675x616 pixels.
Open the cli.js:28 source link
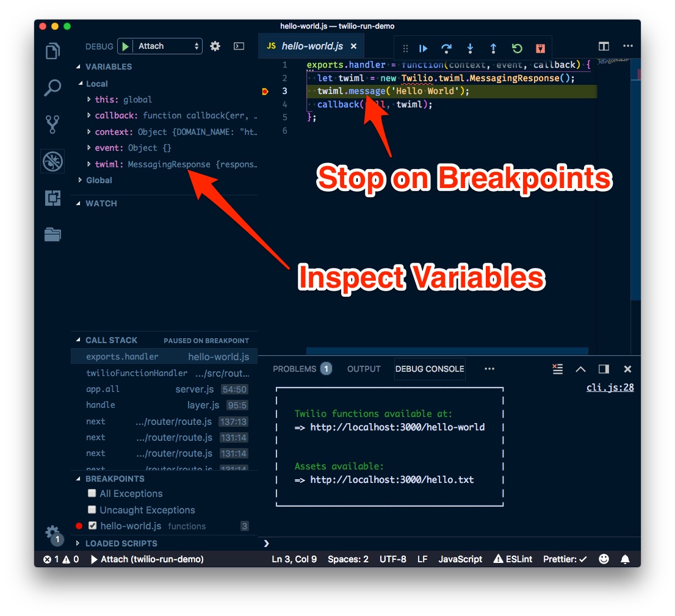(x=610, y=387)
